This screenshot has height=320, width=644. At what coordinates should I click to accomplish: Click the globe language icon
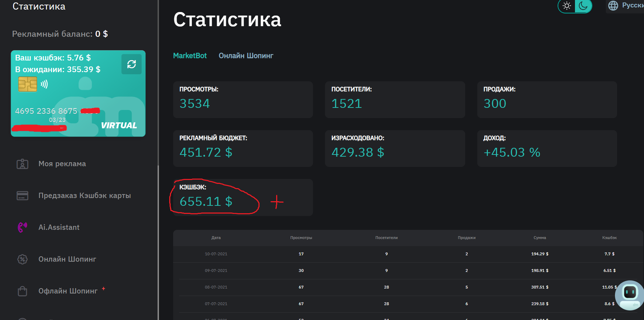[613, 6]
